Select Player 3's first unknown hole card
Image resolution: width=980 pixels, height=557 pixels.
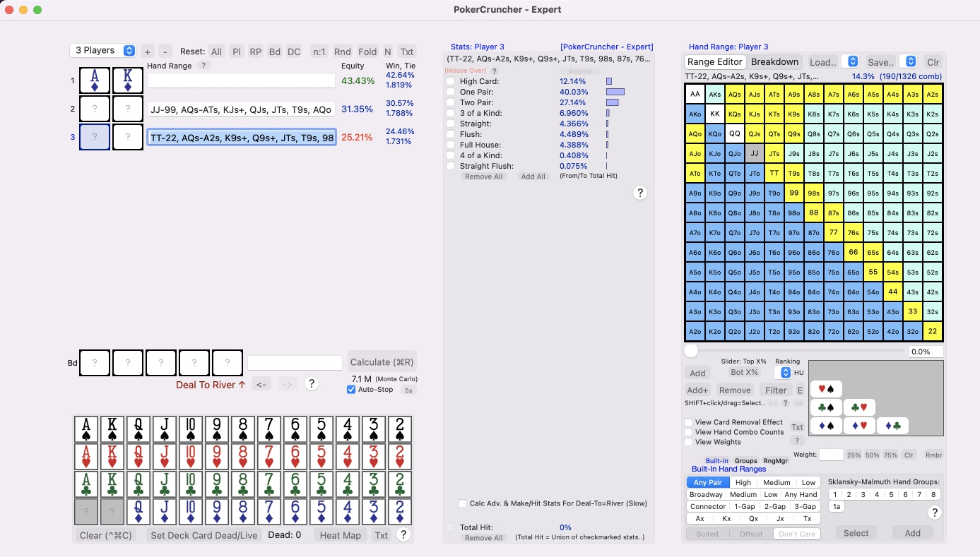95,137
